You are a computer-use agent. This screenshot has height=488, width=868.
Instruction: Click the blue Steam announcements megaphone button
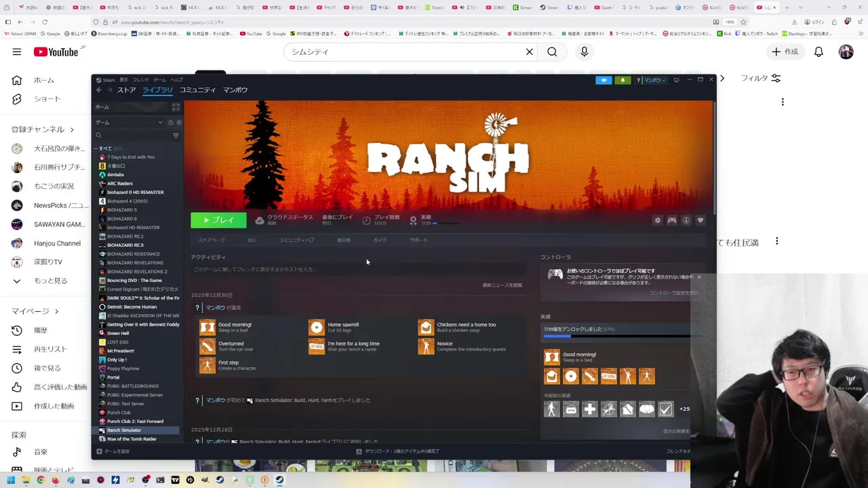point(604,80)
